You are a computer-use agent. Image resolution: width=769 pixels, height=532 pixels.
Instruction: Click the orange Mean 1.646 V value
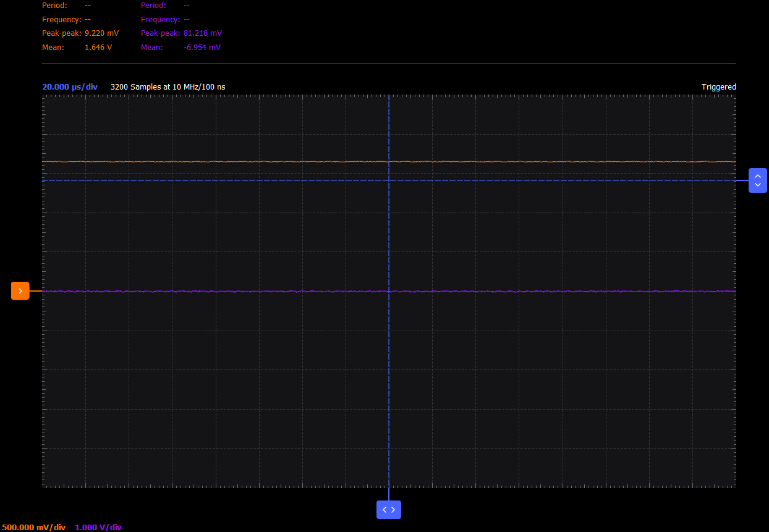[x=98, y=48]
